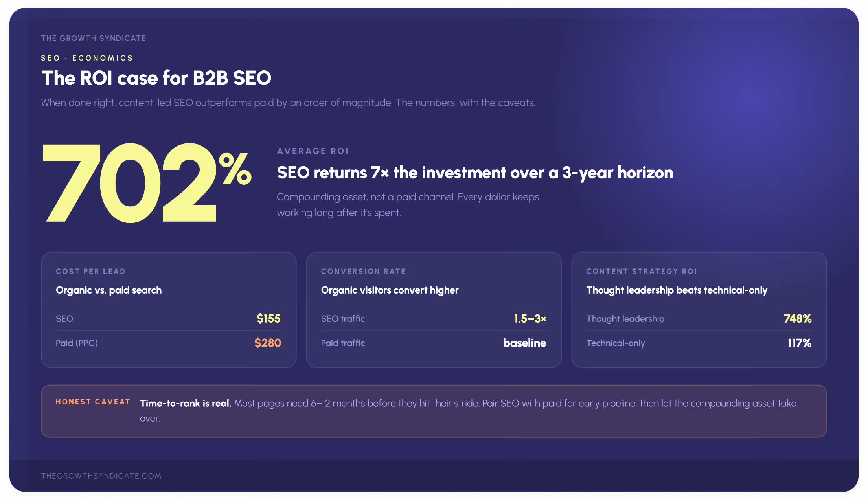868x503 pixels.
Task: Select the Time-to-rank is real text
Action: click(186, 403)
